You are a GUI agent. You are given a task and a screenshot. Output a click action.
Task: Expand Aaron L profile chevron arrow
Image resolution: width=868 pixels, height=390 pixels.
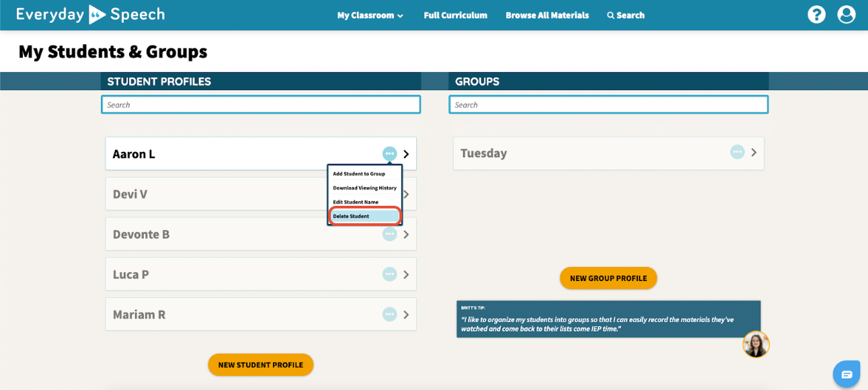pos(406,154)
